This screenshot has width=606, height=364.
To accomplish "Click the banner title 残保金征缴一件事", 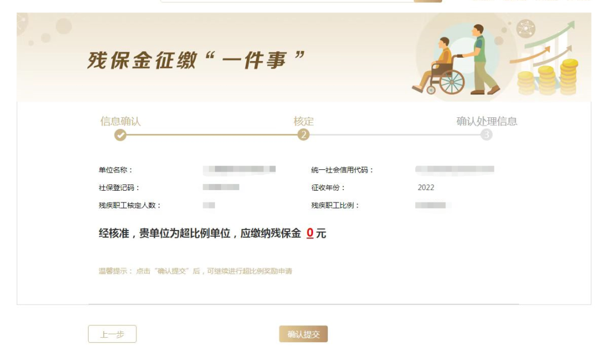I will 196,60.
